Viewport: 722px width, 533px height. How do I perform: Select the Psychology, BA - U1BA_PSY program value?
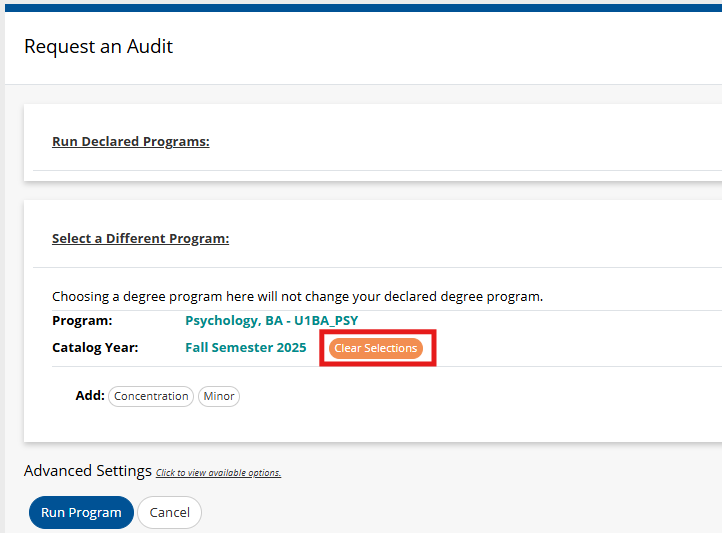pyautogui.click(x=272, y=320)
